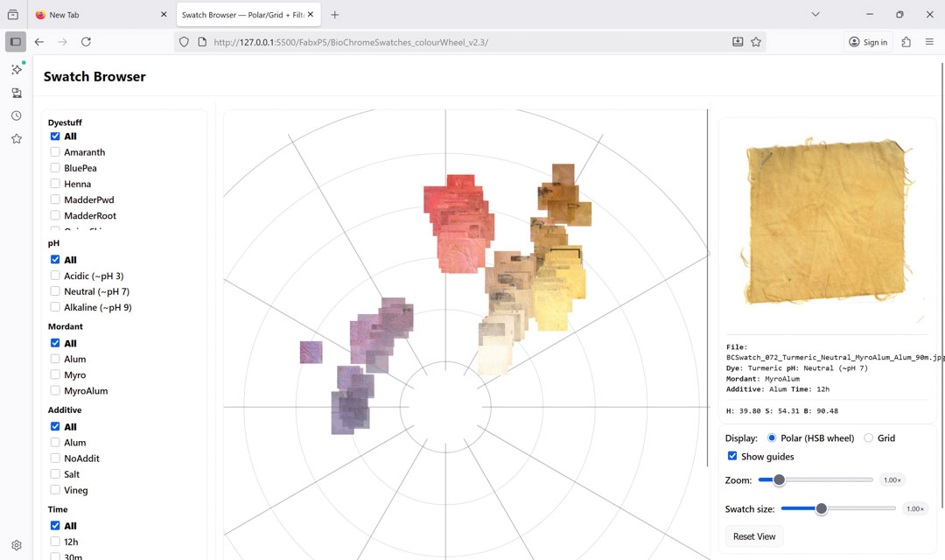Uncheck the Show guides checkbox
This screenshot has width=945, height=560.
click(x=732, y=456)
